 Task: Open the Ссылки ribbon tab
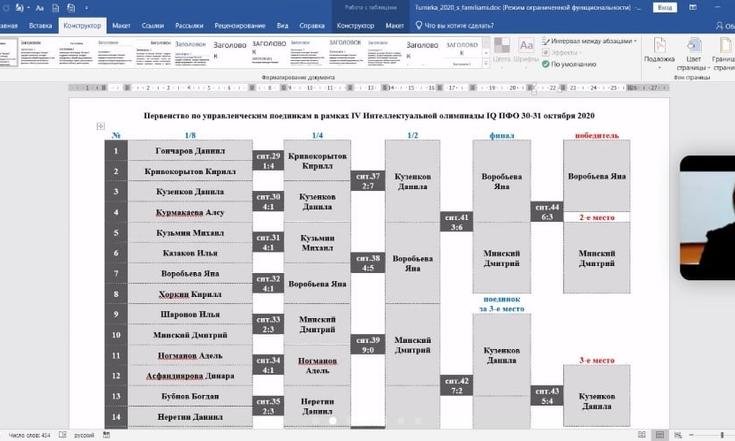153,26
